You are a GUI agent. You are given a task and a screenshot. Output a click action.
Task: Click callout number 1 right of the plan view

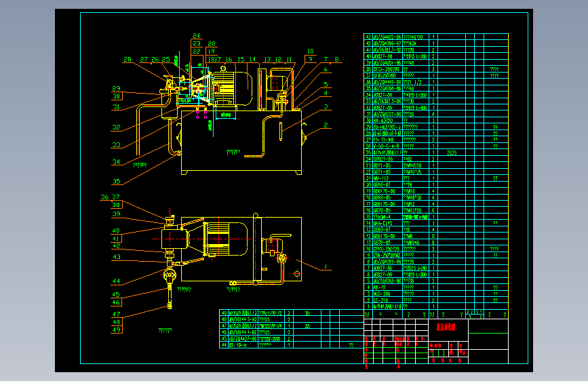326,266
